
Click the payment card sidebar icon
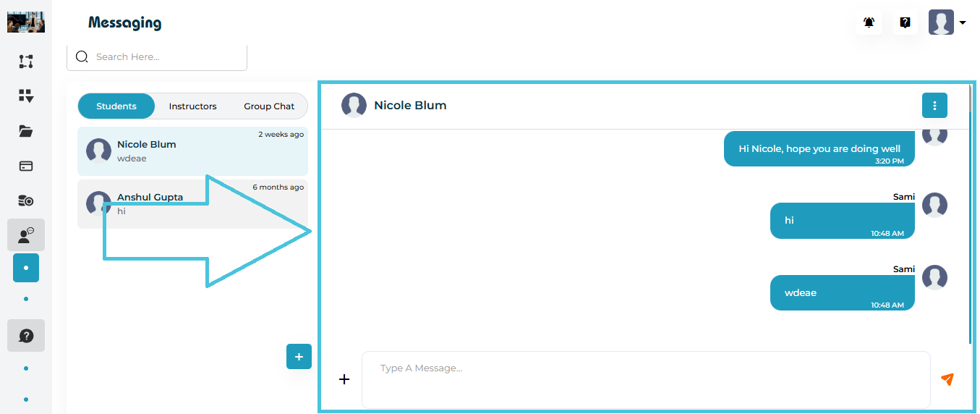click(26, 166)
